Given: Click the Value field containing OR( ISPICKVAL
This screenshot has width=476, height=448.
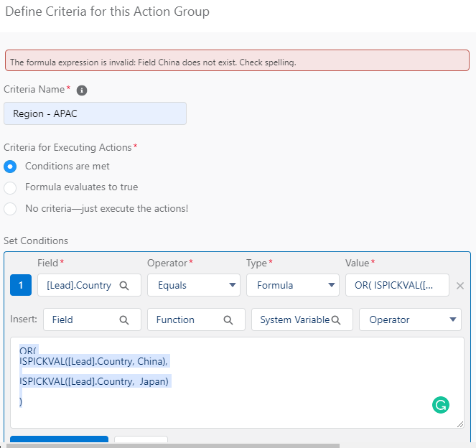Looking at the screenshot, I should point(397,285).
